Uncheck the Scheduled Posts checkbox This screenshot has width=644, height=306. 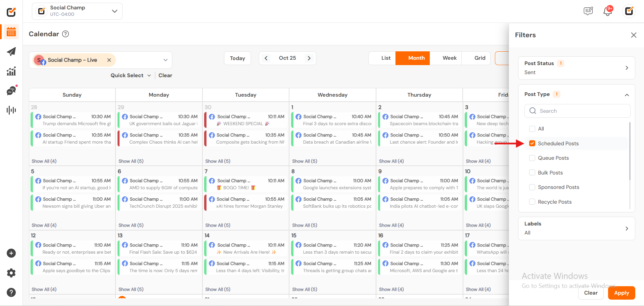pos(532,144)
